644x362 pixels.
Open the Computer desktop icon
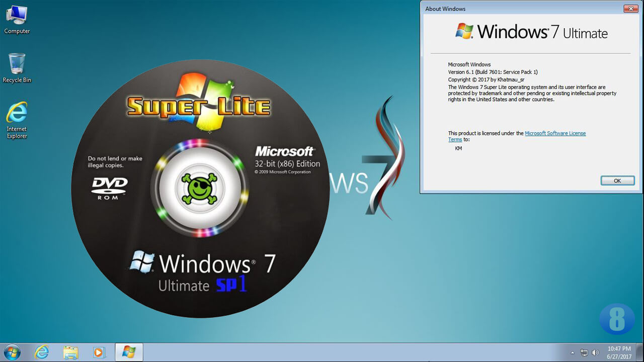(17, 20)
